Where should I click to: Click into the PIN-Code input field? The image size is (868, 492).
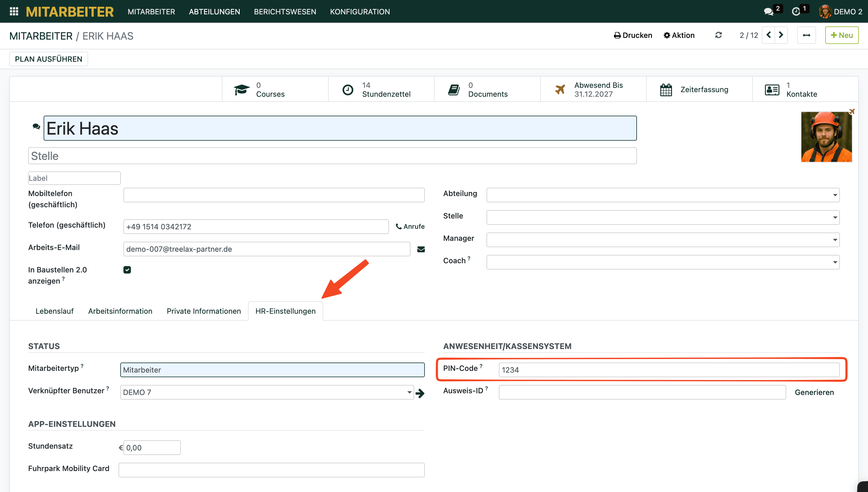(669, 370)
